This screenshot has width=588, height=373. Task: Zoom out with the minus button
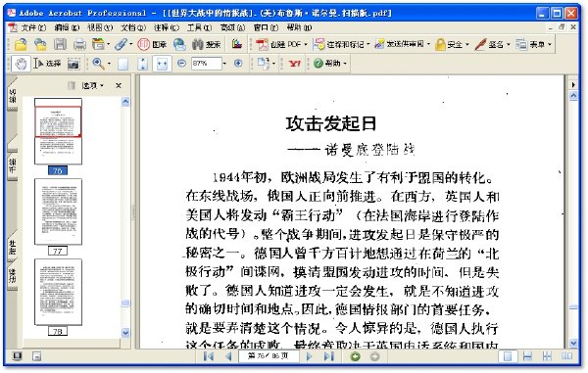click(181, 64)
